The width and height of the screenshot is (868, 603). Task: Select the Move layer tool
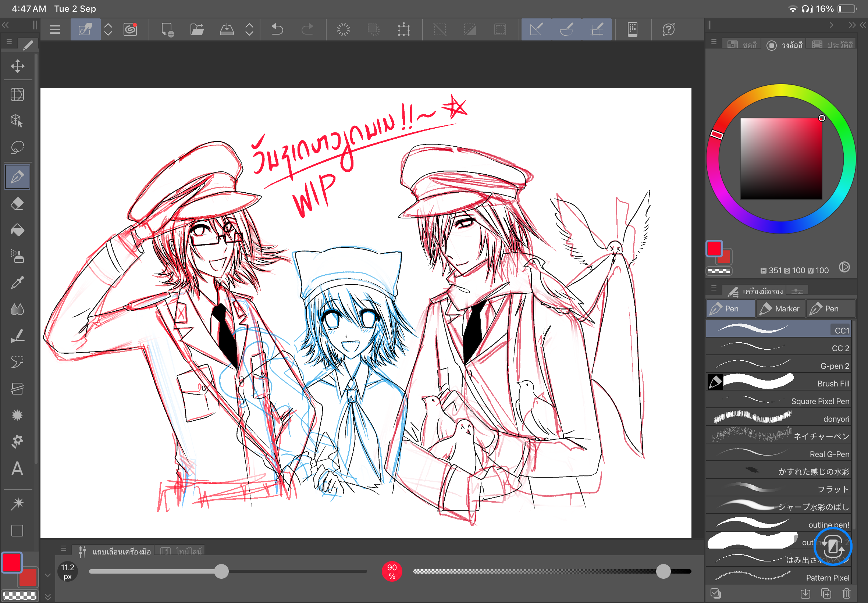(17, 66)
